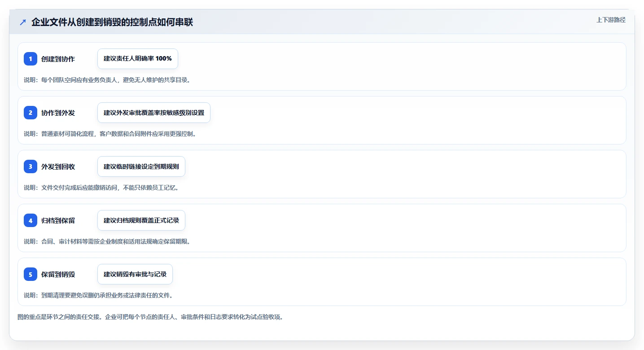This screenshot has width=644, height=350.
Task: Select step number 2 badge
Action: 31,113
